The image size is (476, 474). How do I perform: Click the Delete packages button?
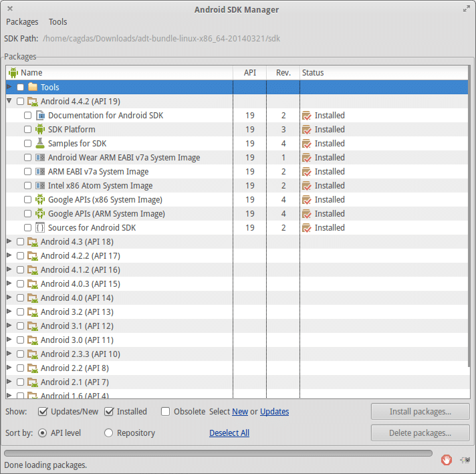420,433
